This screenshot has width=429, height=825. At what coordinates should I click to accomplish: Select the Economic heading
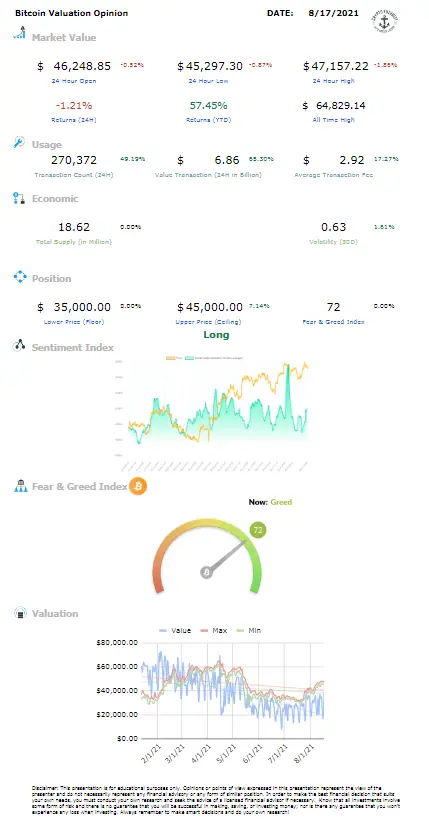tap(55, 198)
